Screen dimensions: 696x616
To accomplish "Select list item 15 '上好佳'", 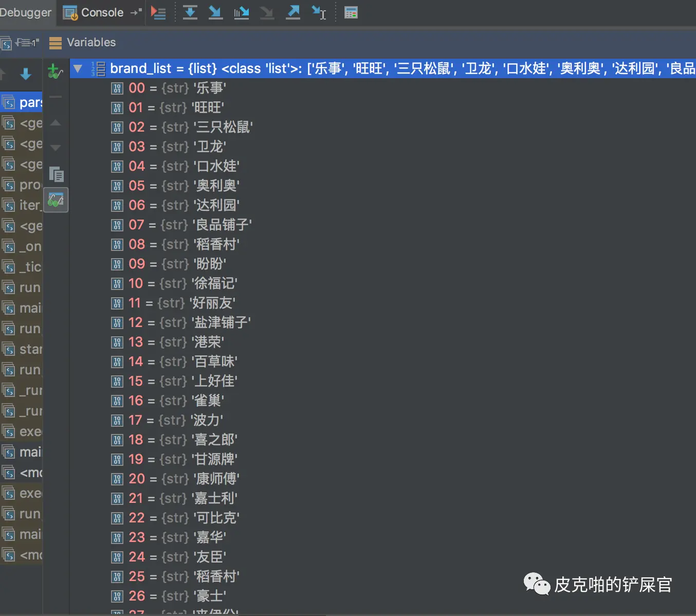I will coord(382,381).
